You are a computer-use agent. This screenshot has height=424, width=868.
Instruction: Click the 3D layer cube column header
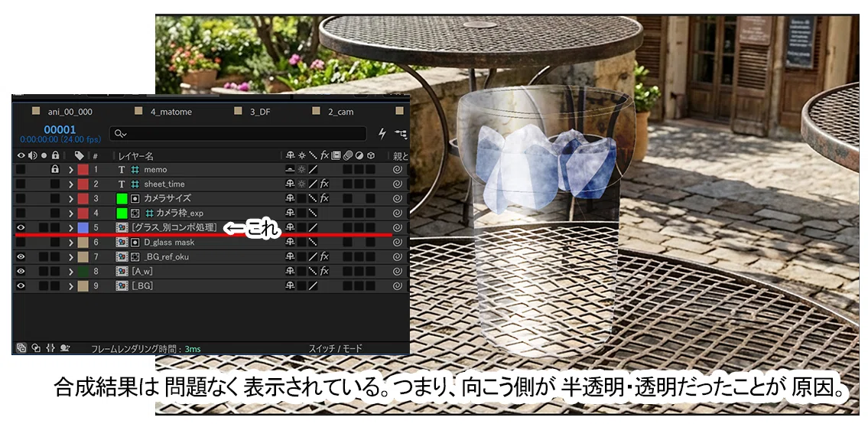tap(372, 155)
